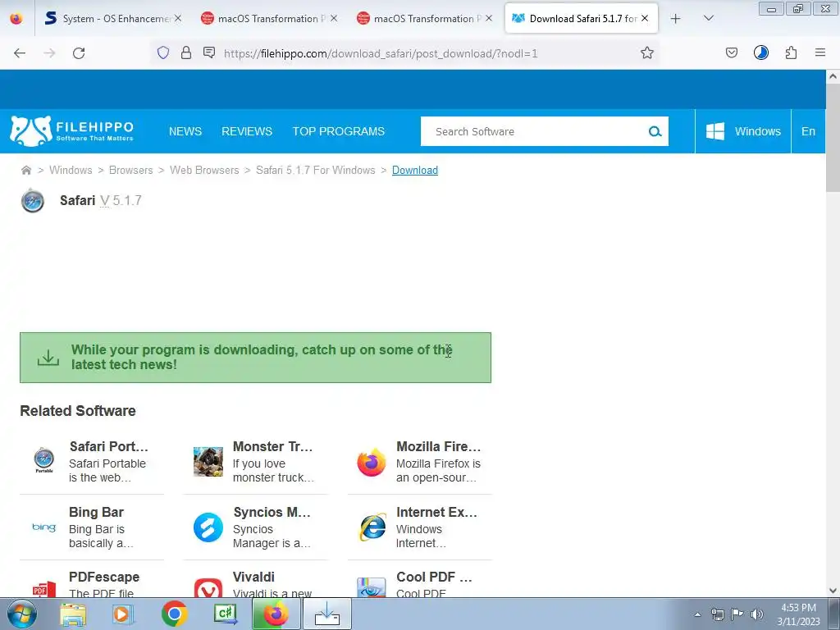Viewport: 840px width, 630px height.
Task: Open the Windows platform selector
Action: 743,131
